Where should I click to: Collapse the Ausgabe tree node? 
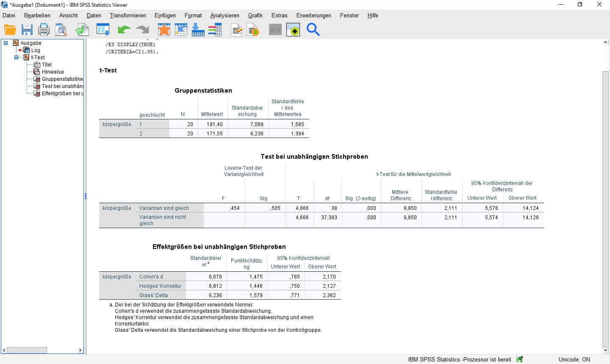click(x=5, y=43)
